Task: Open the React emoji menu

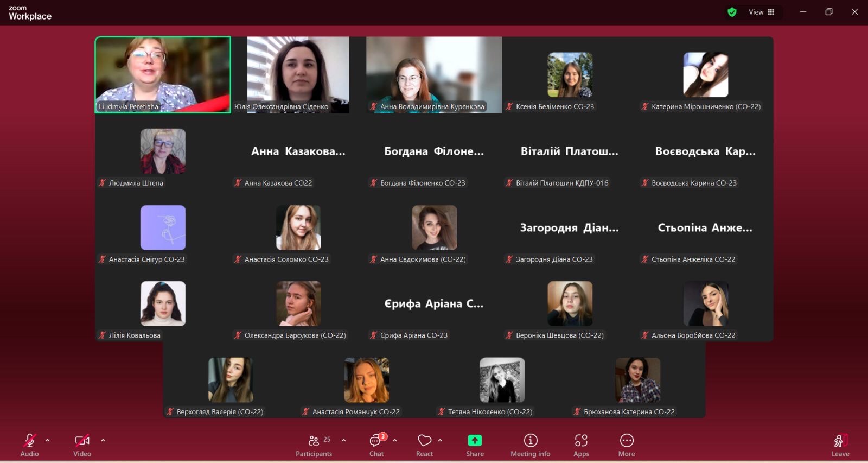Action: (424, 445)
